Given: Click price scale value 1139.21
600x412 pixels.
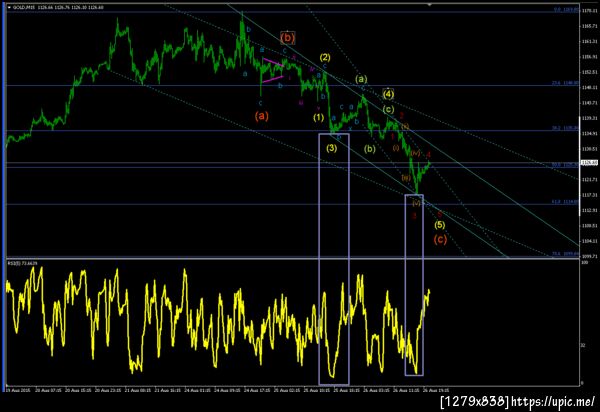Looking at the screenshot, I should pos(590,118).
